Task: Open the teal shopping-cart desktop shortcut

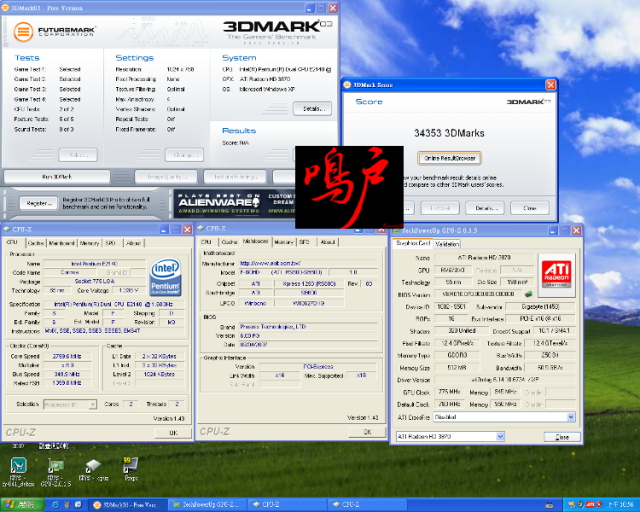Action: 19,466
